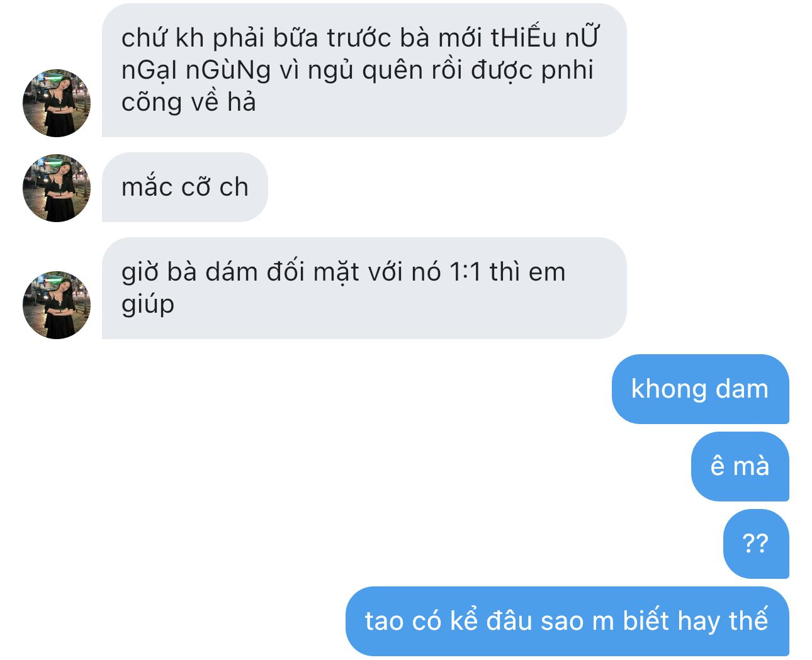The image size is (812, 660).
Task: Tap the word 'pnhi' in the first message
Action: pos(567,71)
